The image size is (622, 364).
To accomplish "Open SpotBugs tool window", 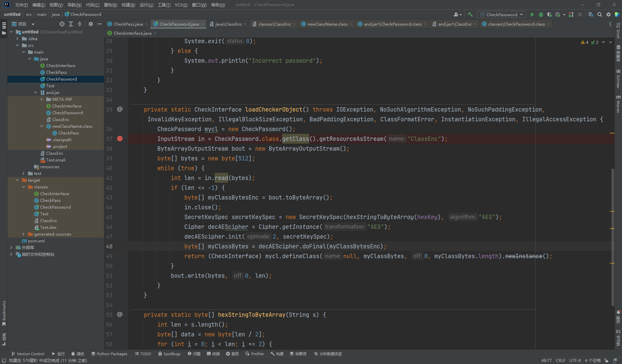I will [169, 354].
